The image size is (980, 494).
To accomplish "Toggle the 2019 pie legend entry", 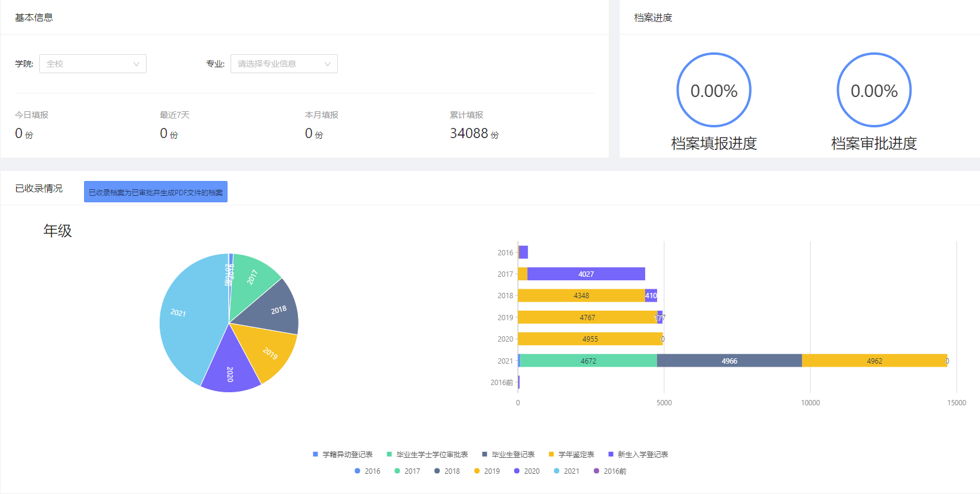I will [x=487, y=471].
